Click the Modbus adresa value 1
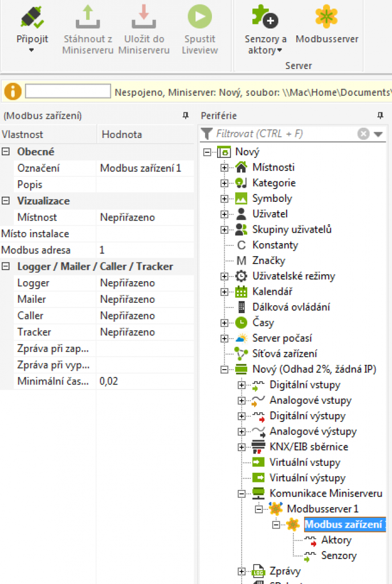 (145, 250)
